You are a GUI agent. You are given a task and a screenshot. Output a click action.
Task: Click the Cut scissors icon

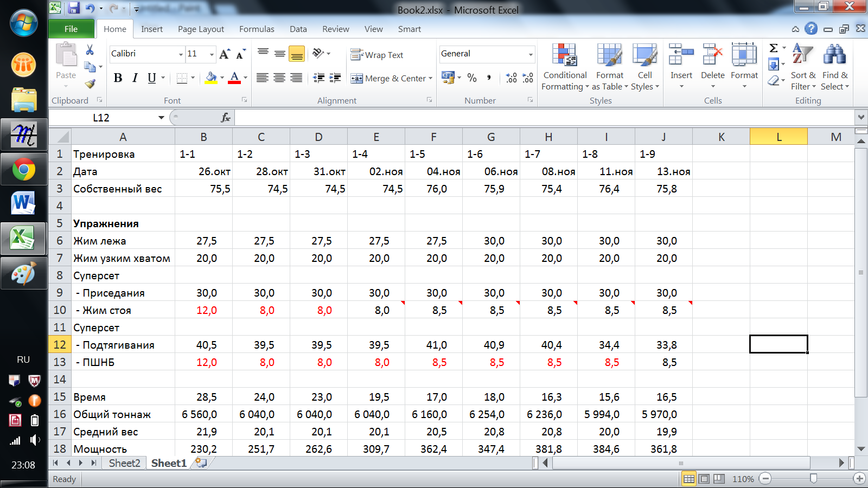coord(90,50)
